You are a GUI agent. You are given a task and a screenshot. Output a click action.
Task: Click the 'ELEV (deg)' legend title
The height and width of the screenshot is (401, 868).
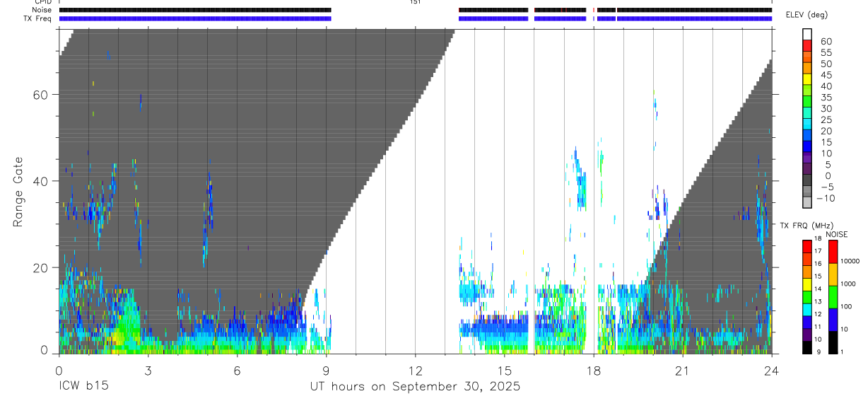pos(807,15)
